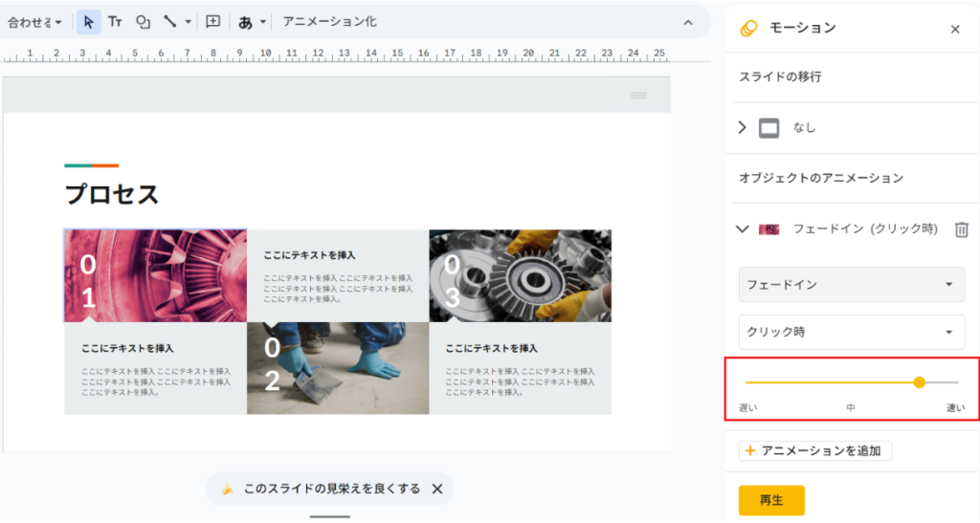
Task: Click the アニメーション化 toolbar item
Action: click(329, 22)
